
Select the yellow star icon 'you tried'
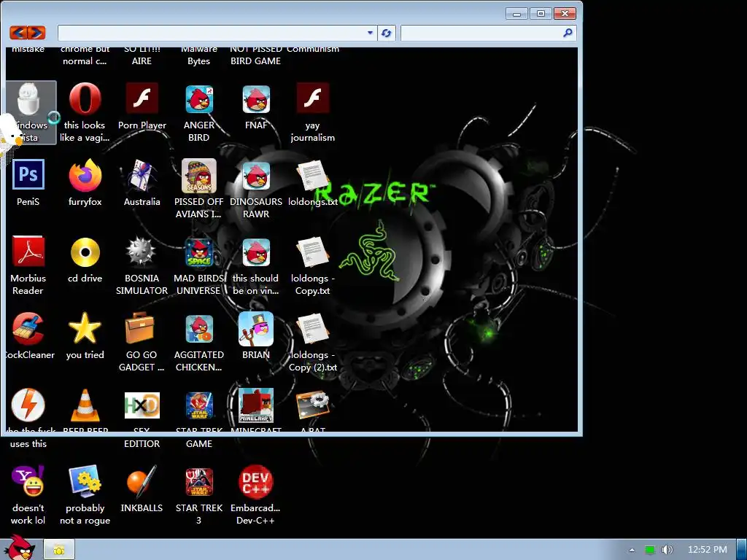pos(85,328)
